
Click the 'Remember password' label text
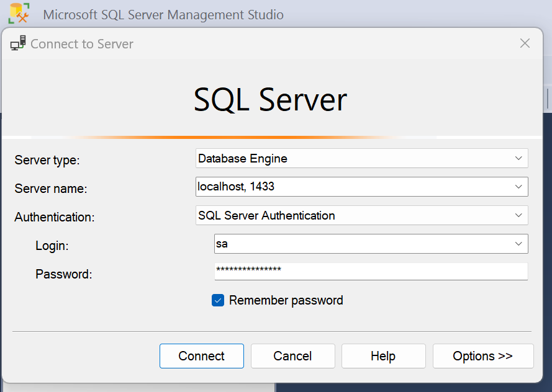[x=286, y=300]
